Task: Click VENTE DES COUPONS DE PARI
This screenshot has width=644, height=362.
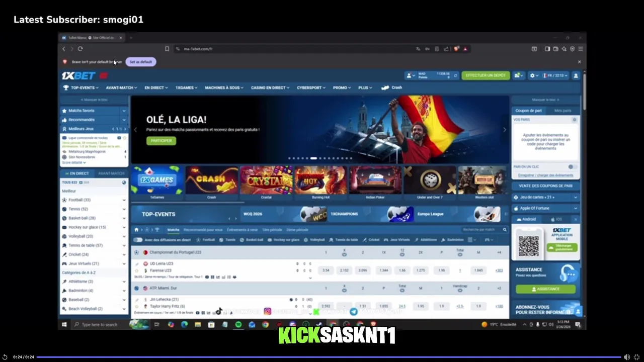Action: coord(545,186)
